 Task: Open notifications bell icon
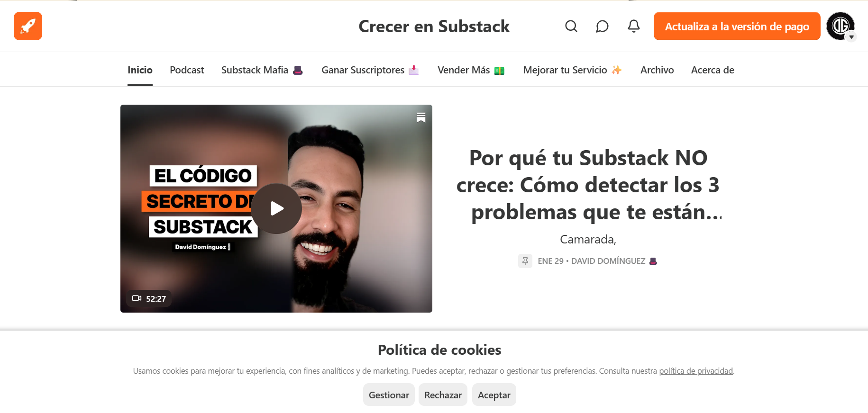point(634,26)
